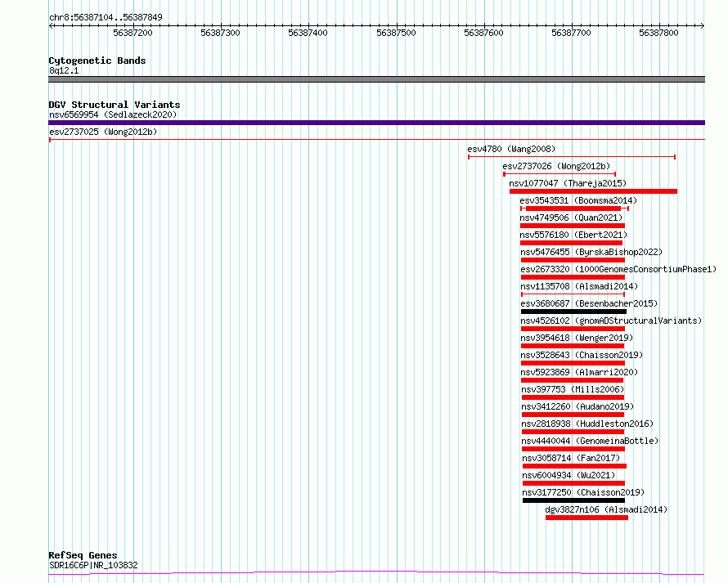
Task: Open esv2673320 (1000GenomesConsortiumPhase1) variant
Action: (618, 269)
